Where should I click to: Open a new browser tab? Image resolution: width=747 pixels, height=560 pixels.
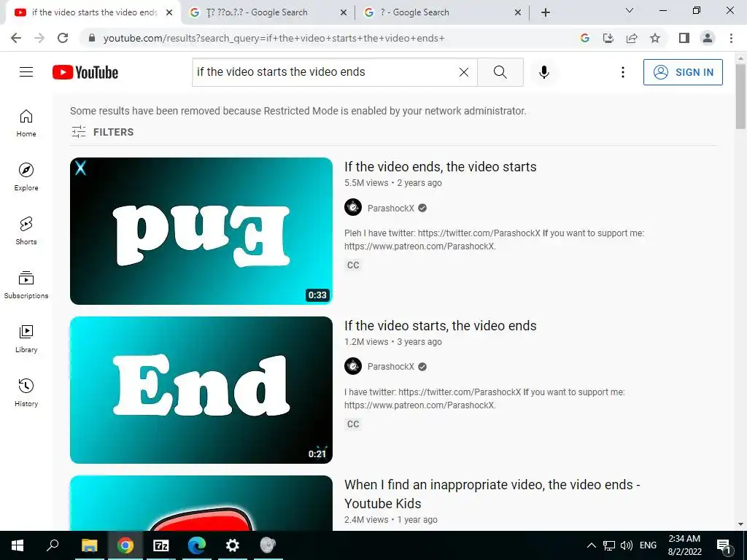click(546, 12)
